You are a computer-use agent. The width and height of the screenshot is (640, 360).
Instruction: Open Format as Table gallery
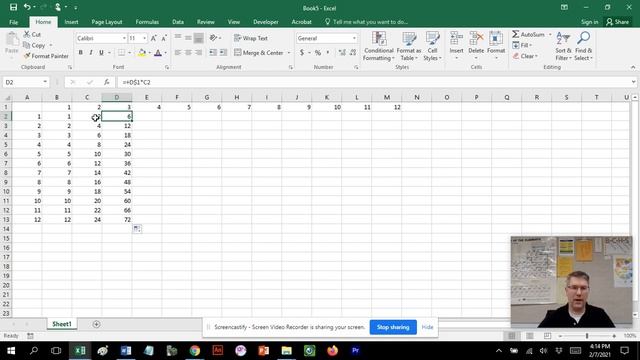[x=409, y=46]
